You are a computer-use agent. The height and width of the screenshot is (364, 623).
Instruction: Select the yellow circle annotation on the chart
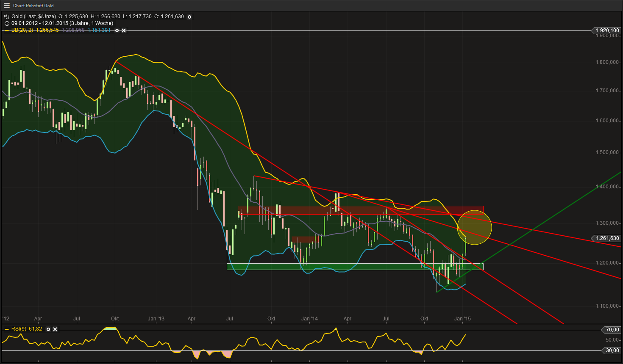(x=474, y=227)
